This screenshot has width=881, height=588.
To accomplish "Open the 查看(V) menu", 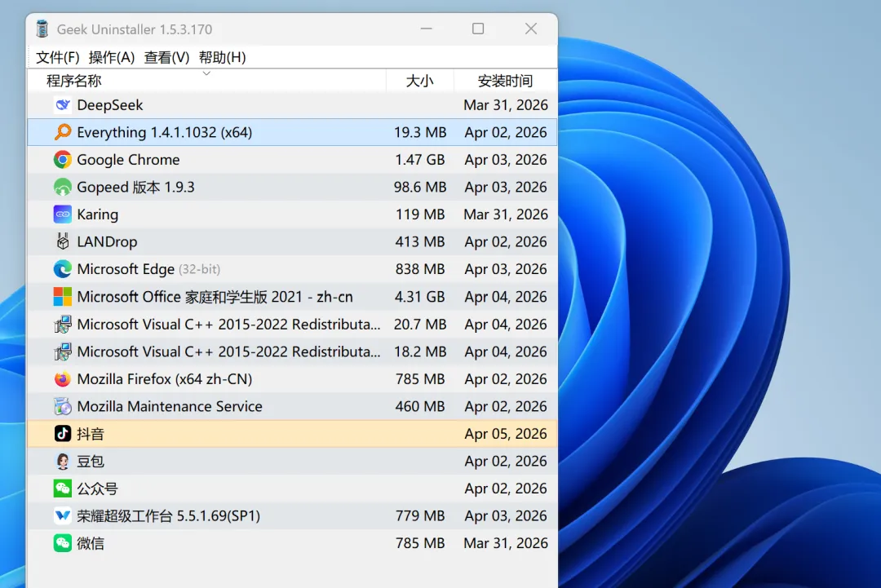I will (166, 57).
